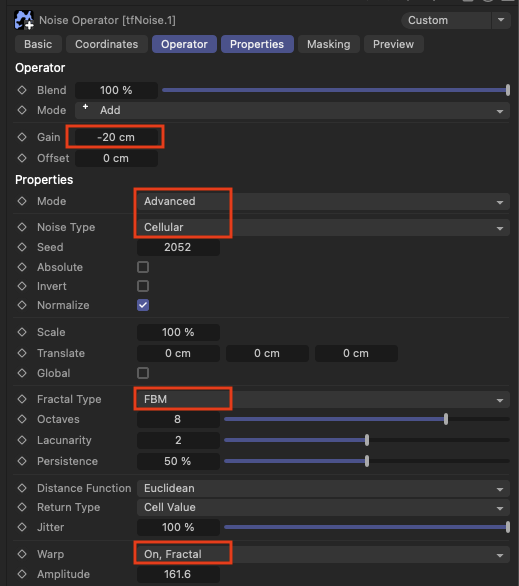Toggle keyframe diamond beside Noise Type

click(x=22, y=227)
